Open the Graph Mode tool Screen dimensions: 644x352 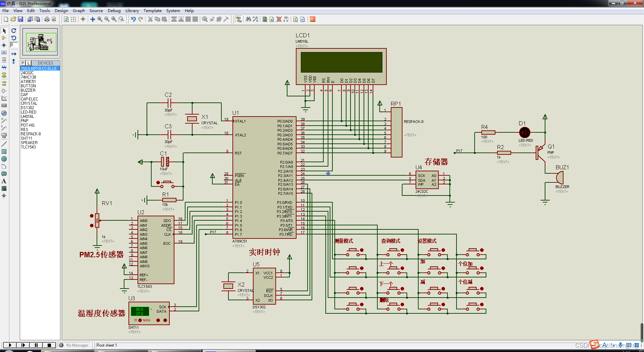click(x=4, y=98)
